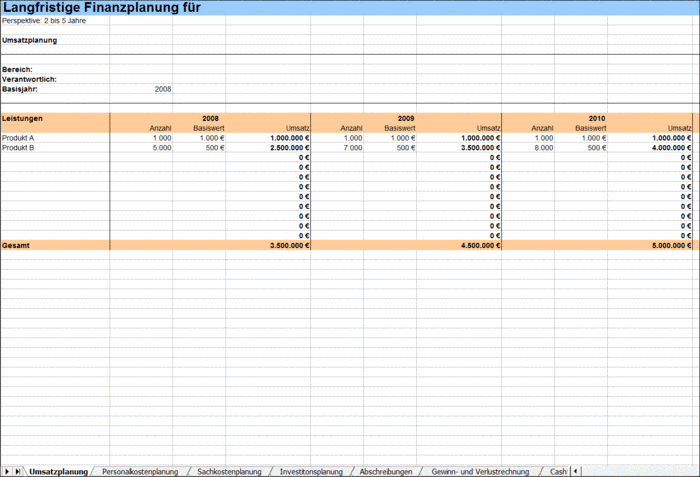Open the Investitionsplanung sheet tab
This screenshot has height=477, width=700.
[311, 472]
